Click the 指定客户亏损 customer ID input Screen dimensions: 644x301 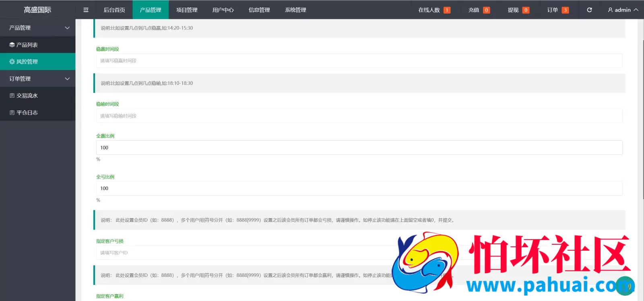click(359, 253)
